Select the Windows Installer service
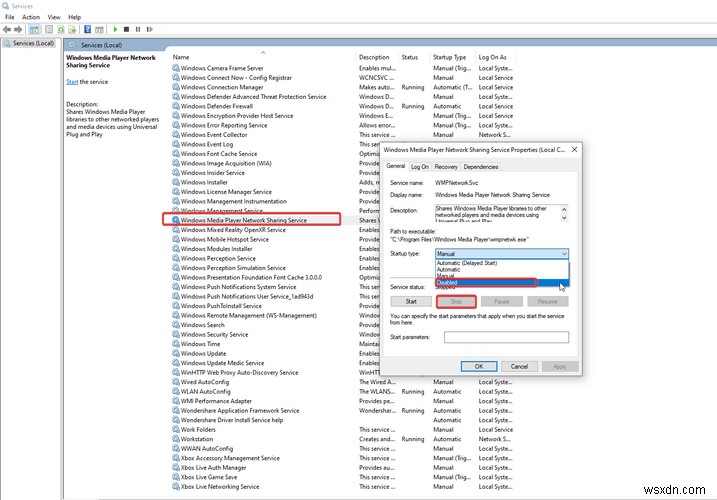Viewport: 717px width, 500px height. (276, 182)
